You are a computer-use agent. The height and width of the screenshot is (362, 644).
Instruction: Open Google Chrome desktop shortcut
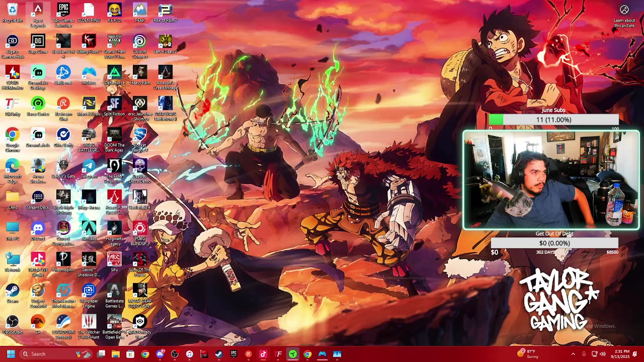[x=13, y=140]
